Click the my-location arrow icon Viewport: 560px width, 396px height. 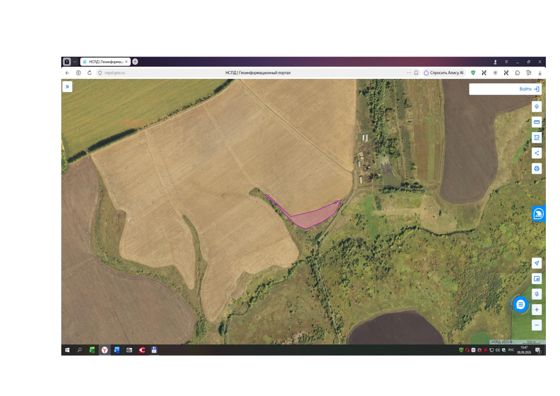[x=536, y=263]
